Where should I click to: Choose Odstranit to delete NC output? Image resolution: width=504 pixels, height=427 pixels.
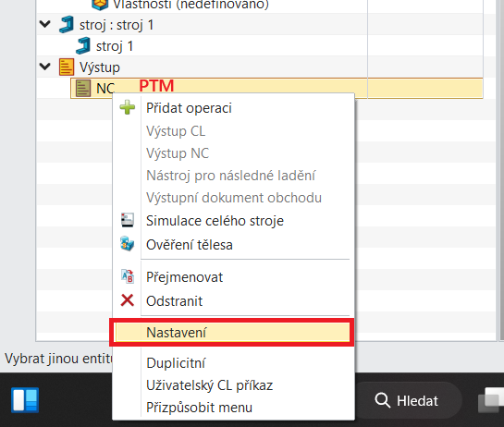tap(174, 301)
